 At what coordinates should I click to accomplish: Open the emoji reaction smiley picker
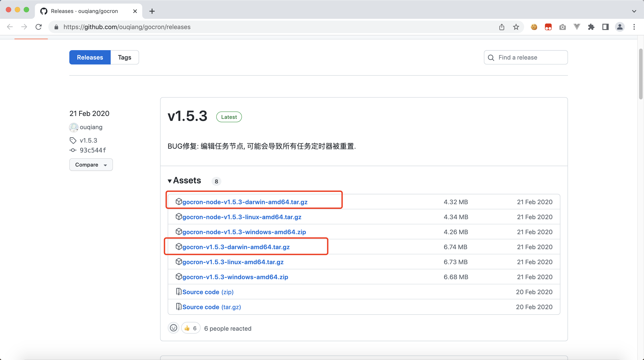[x=173, y=328]
